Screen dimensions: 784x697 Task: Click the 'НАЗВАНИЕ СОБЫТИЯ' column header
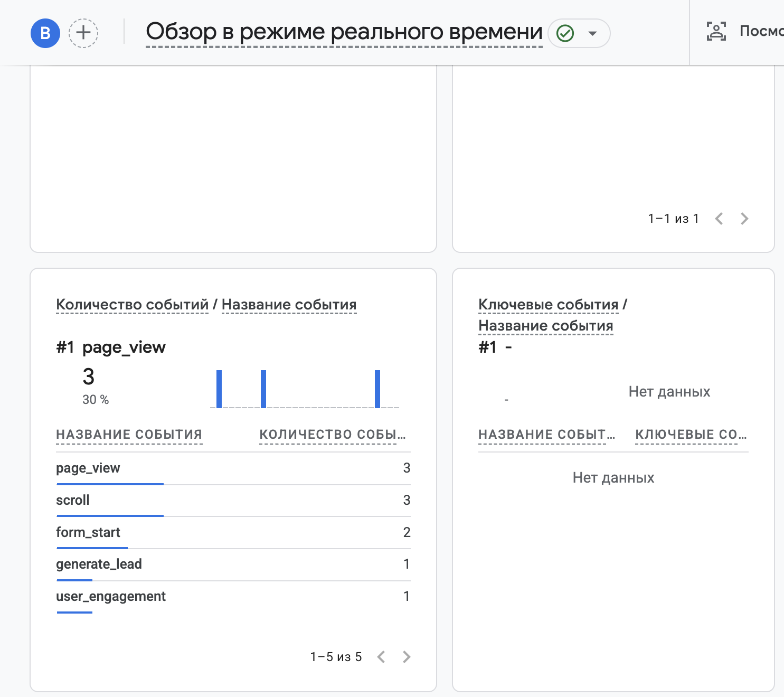[129, 435]
